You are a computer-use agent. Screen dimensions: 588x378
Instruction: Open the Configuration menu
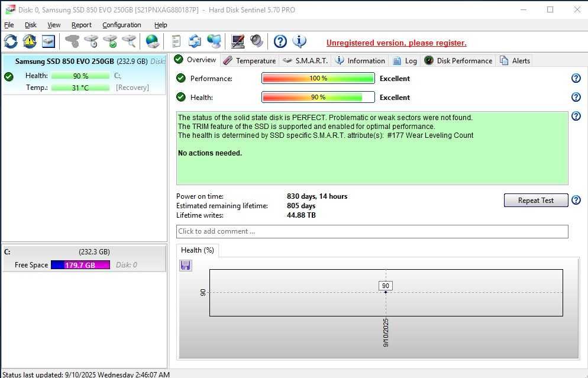[x=121, y=25]
